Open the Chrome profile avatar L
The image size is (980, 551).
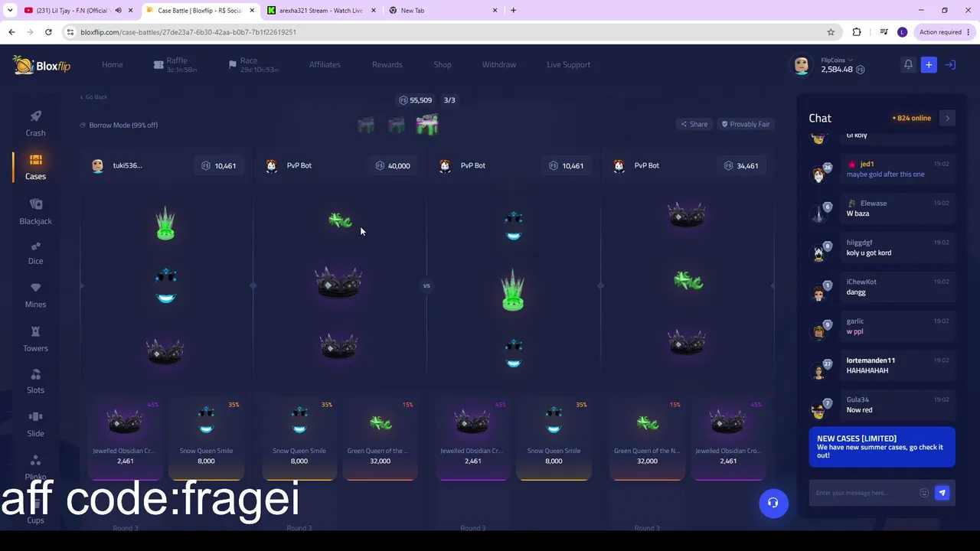coord(902,32)
